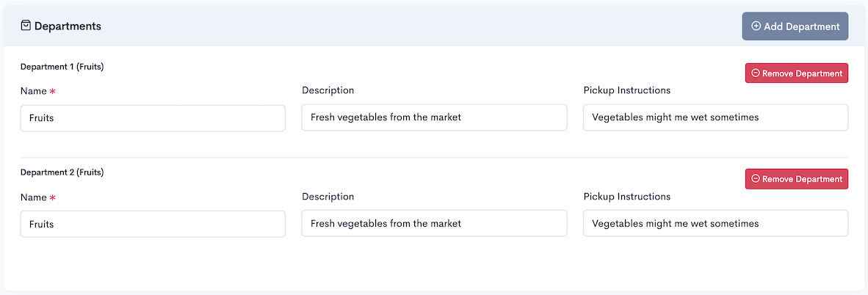Viewport: 868px width, 295px height.
Task: Click the Pickup Instructions label in Department 1
Action: point(626,90)
